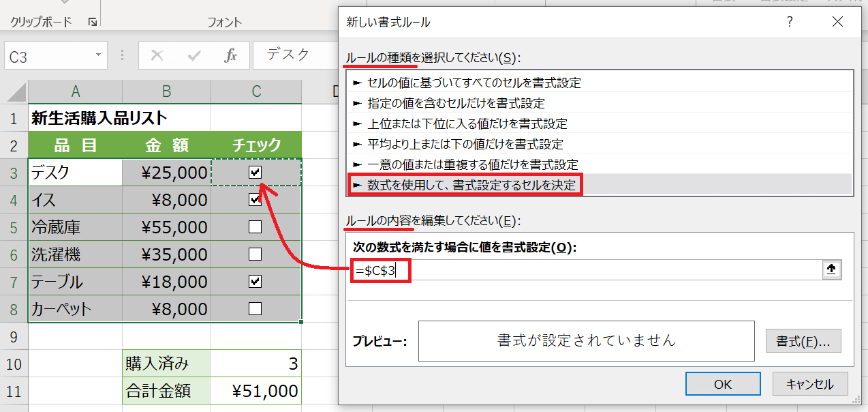The height and width of the screenshot is (412, 868).
Task: Click the 書式(F)... button
Action: 803,341
